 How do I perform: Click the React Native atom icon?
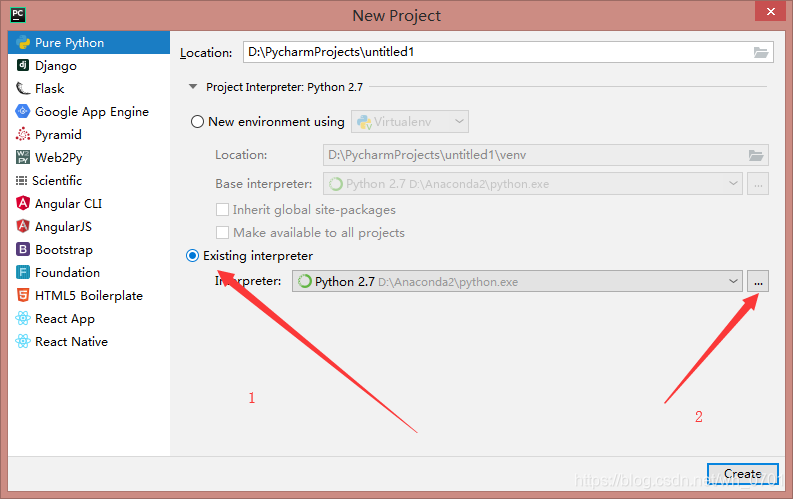tap(23, 341)
